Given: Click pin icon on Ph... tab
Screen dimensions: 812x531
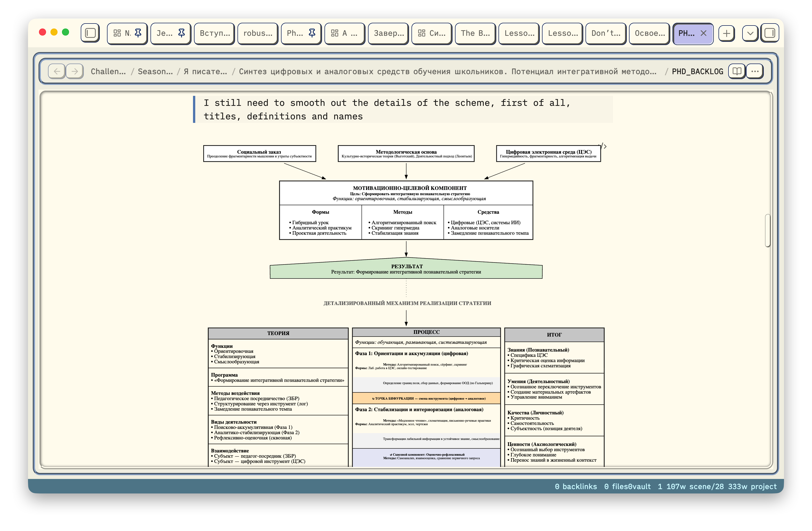Looking at the screenshot, I should [312, 33].
